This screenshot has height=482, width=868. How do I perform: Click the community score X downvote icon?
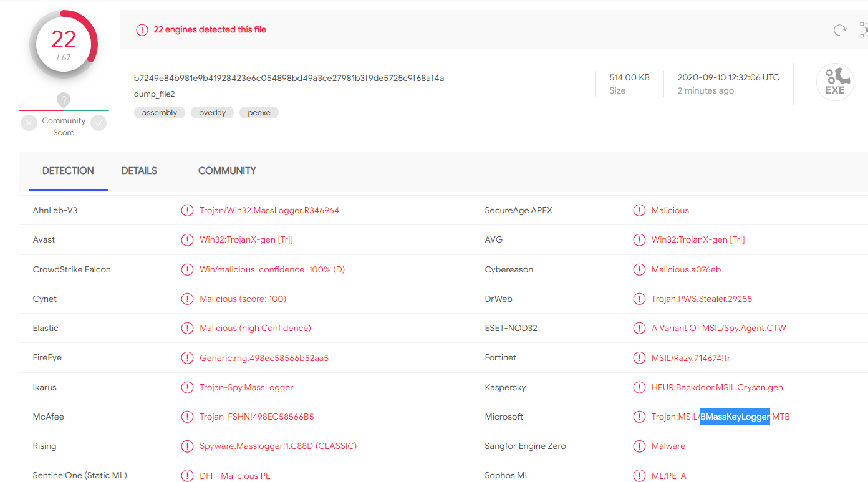29,123
